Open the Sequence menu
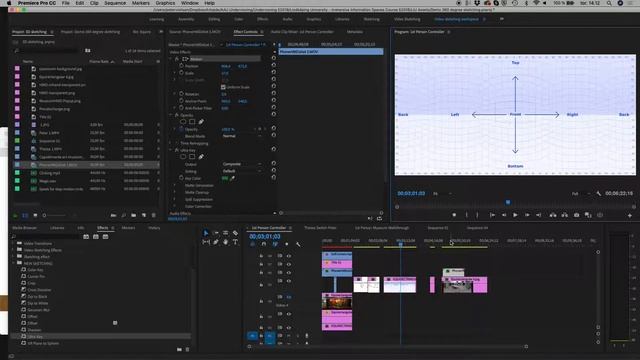Screen dimensions: 640x360 click(x=115, y=3)
